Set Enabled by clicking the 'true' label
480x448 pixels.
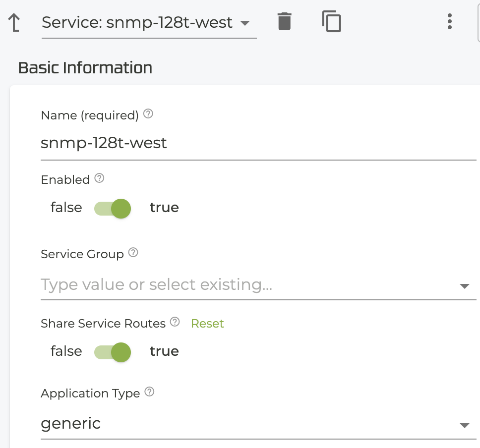[164, 208]
